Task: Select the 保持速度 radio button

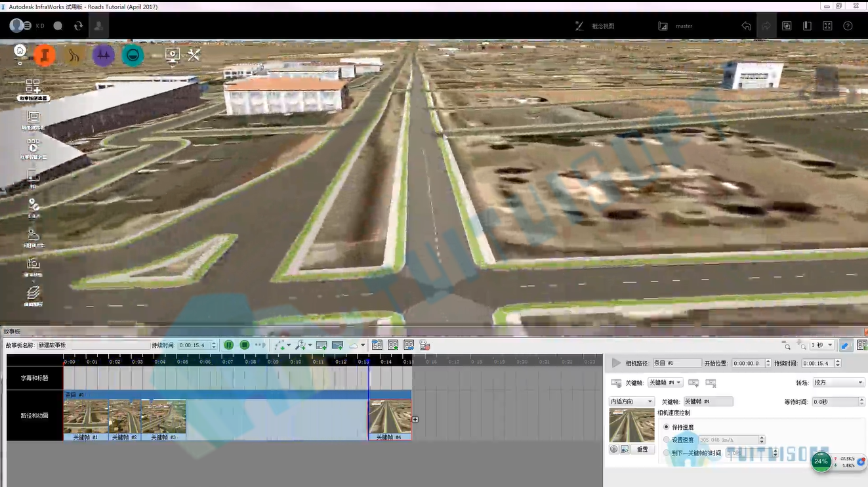Action: [667, 427]
